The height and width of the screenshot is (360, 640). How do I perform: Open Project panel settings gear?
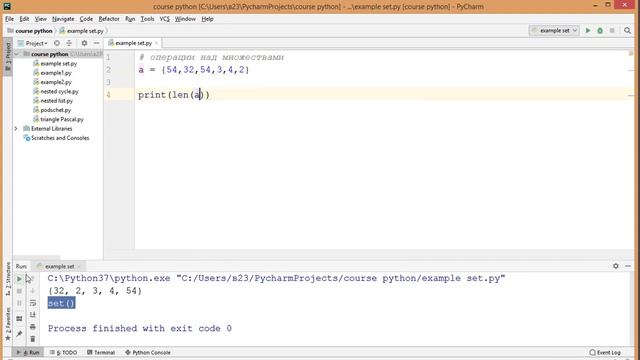84,43
